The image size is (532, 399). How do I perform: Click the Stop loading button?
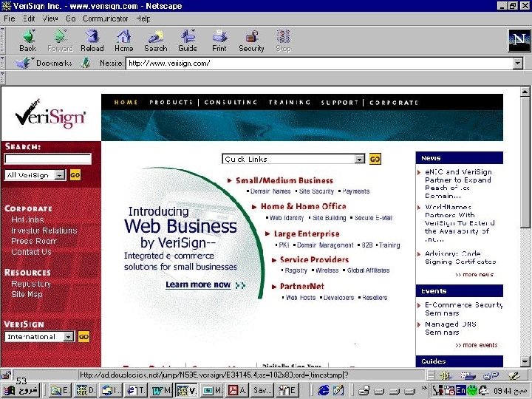click(x=283, y=41)
